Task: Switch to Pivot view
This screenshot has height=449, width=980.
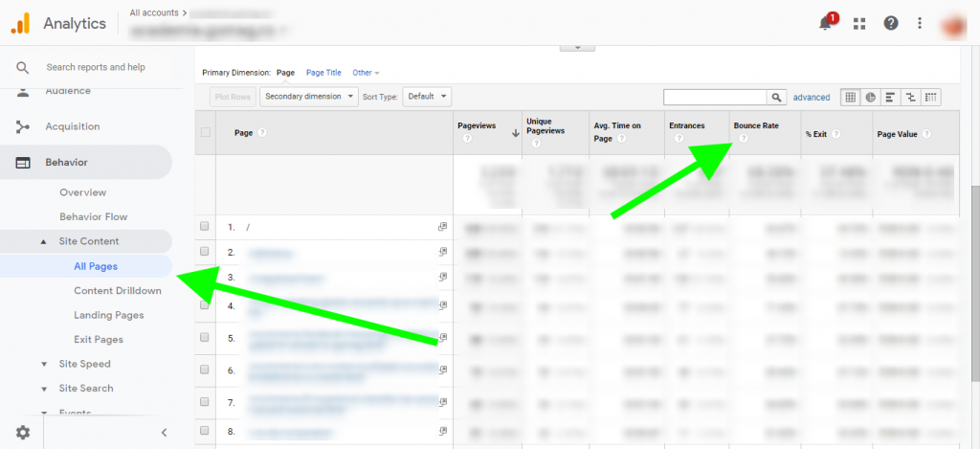Action: 930,98
